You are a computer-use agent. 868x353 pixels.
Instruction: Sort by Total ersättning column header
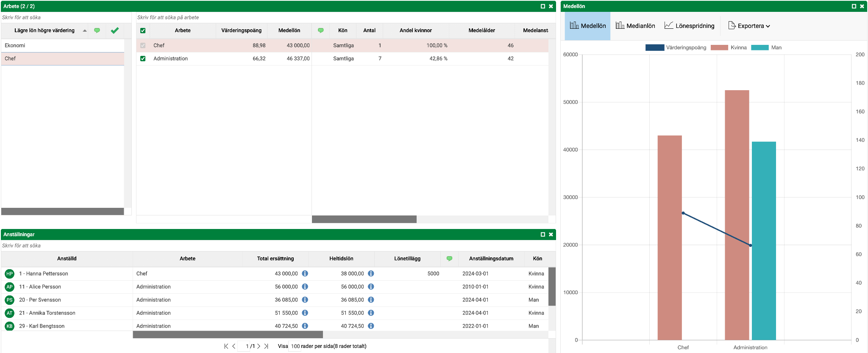[x=275, y=259]
